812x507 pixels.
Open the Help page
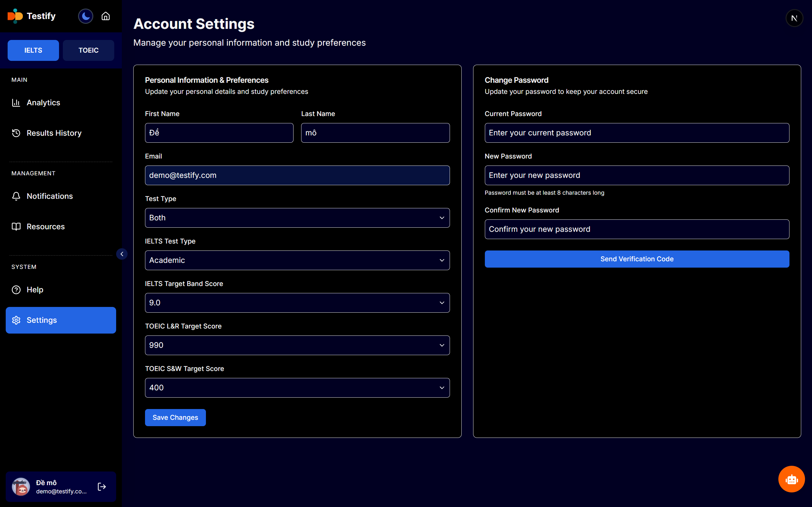(x=35, y=290)
